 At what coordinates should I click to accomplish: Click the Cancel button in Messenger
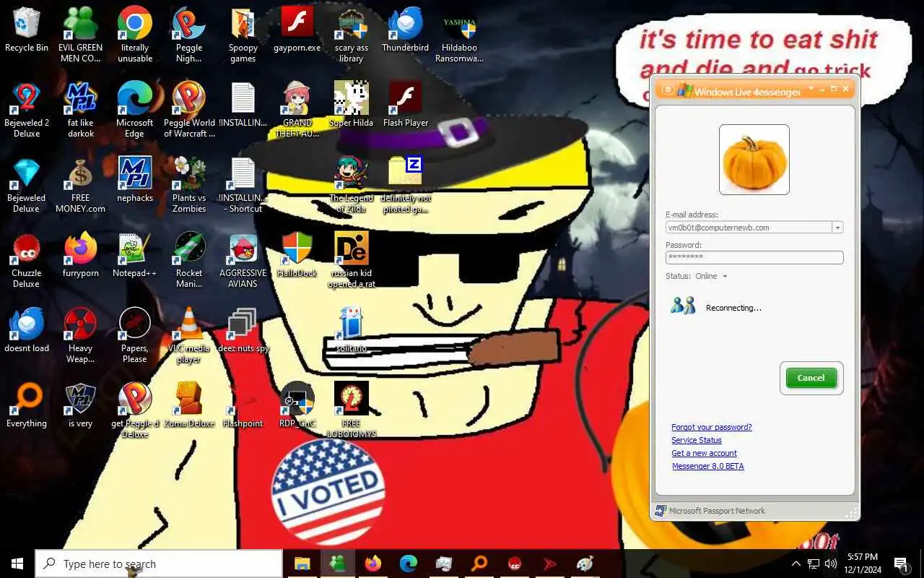point(811,378)
